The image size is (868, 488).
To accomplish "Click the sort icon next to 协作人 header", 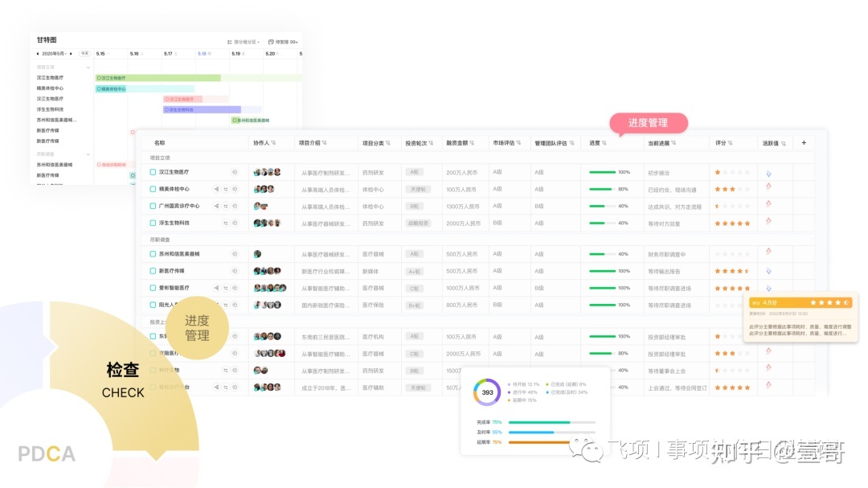I will 273,143.
